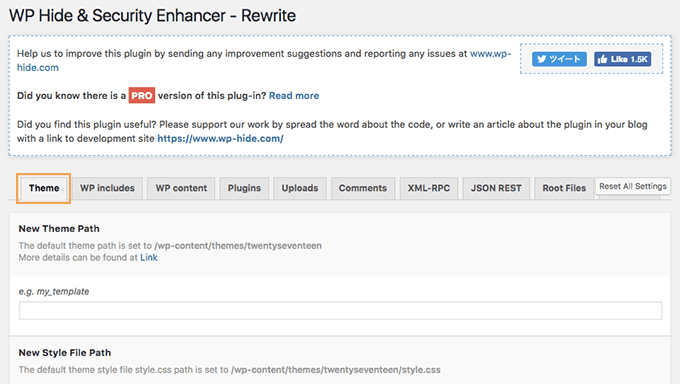Click the New Theme Path heading

pos(59,229)
